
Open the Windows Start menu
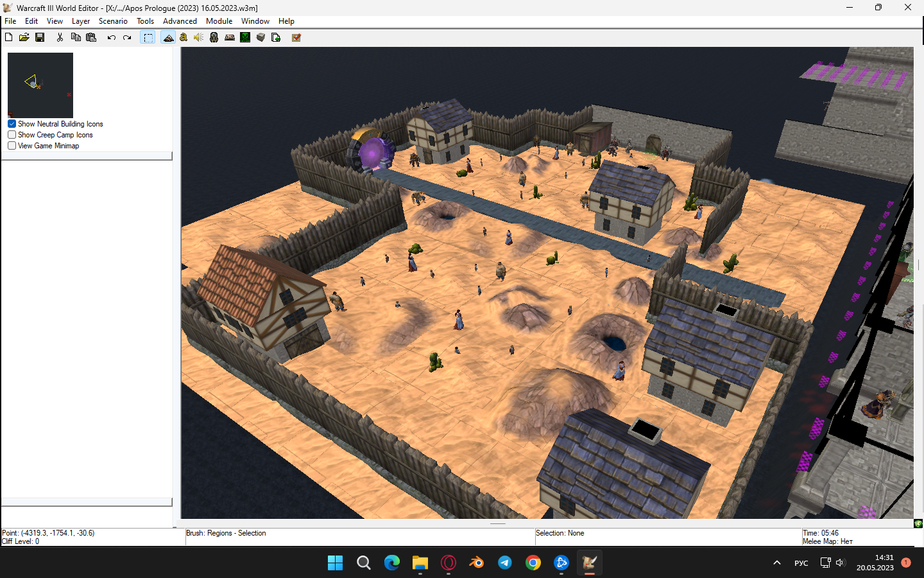pos(336,563)
